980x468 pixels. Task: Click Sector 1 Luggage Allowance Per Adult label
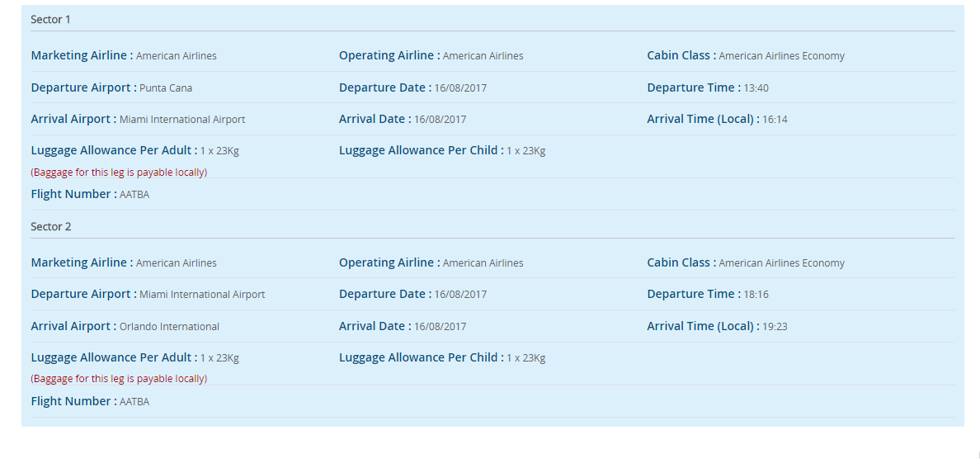[x=114, y=150]
